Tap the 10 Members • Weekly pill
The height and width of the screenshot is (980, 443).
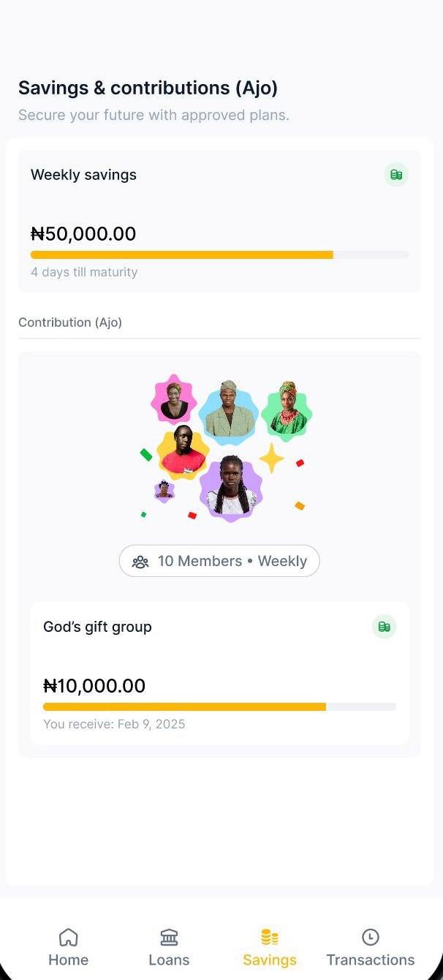[219, 562]
